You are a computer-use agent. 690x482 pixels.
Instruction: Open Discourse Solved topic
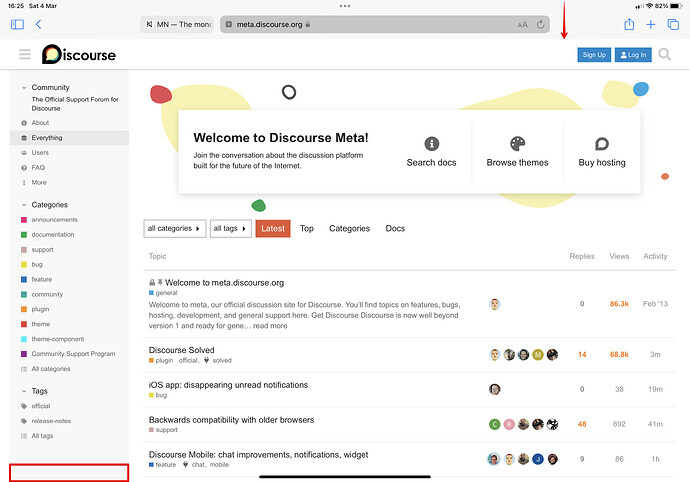coord(181,350)
